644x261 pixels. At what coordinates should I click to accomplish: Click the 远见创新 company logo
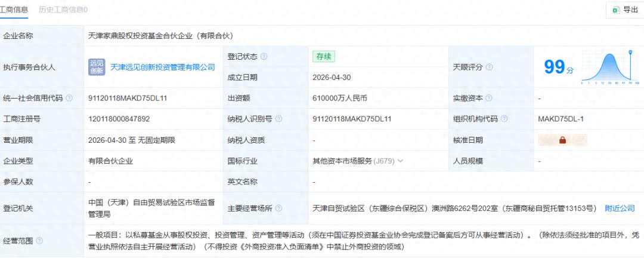[x=97, y=67]
